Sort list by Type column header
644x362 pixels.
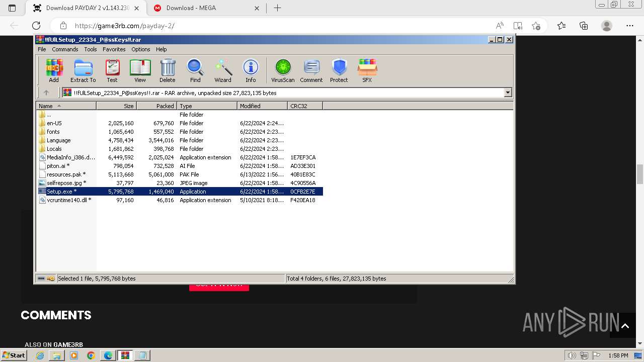click(207, 106)
